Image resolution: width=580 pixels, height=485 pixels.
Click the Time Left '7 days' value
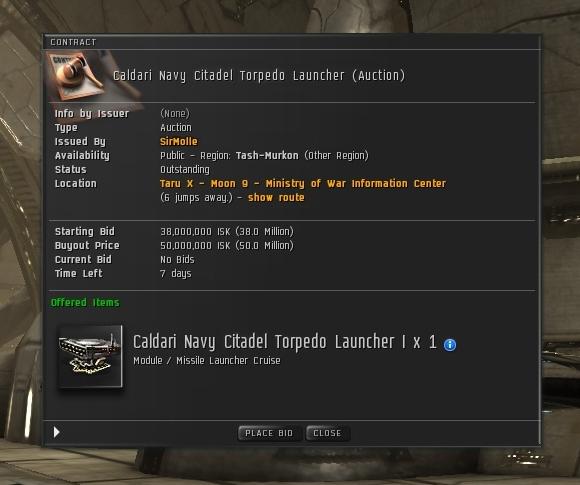176,274
